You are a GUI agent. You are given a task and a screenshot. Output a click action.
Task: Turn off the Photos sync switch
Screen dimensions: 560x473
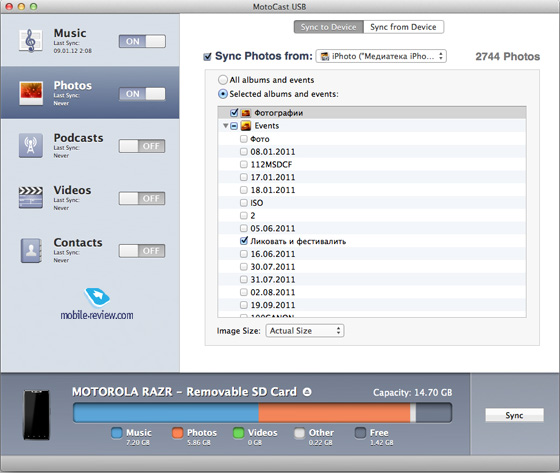[142, 94]
